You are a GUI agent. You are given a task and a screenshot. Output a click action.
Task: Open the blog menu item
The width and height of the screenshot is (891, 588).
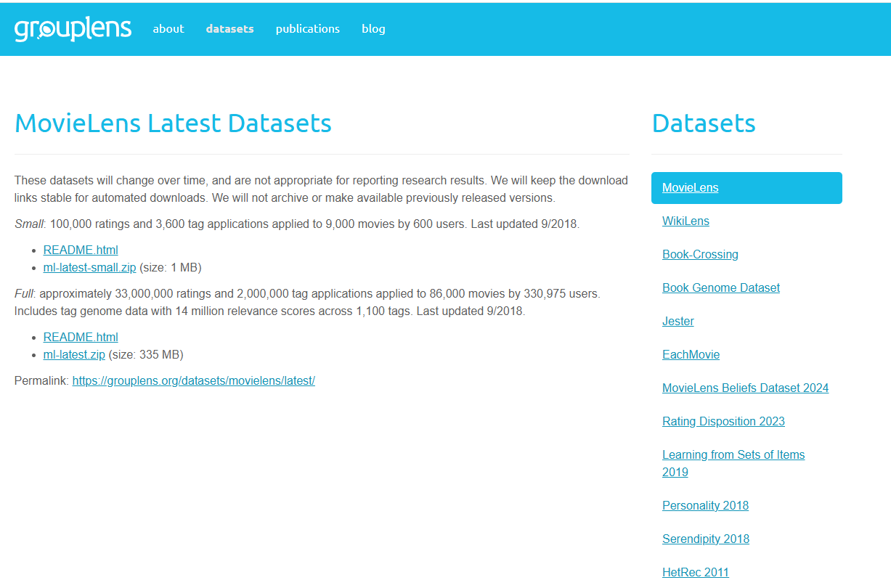tap(373, 29)
